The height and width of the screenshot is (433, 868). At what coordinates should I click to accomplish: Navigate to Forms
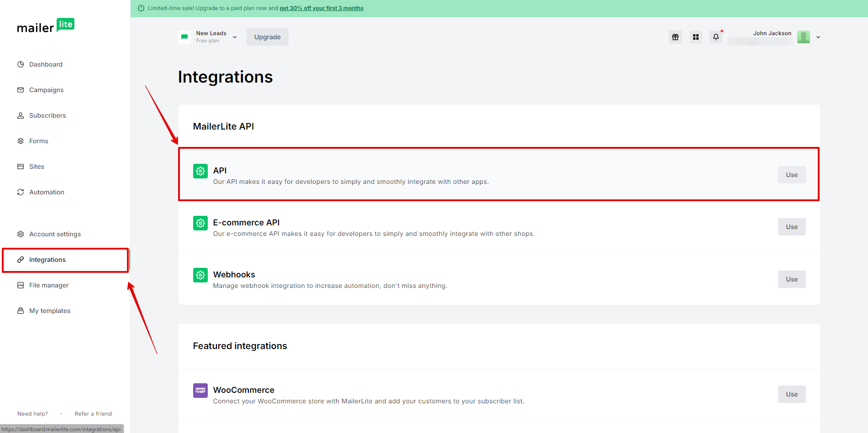pos(39,141)
